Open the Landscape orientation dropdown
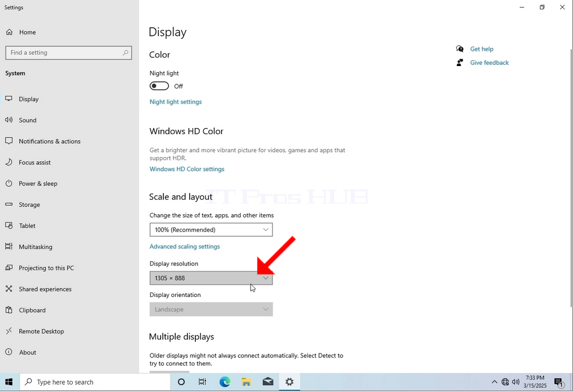The image size is (573, 392). click(x=211, y=309)
